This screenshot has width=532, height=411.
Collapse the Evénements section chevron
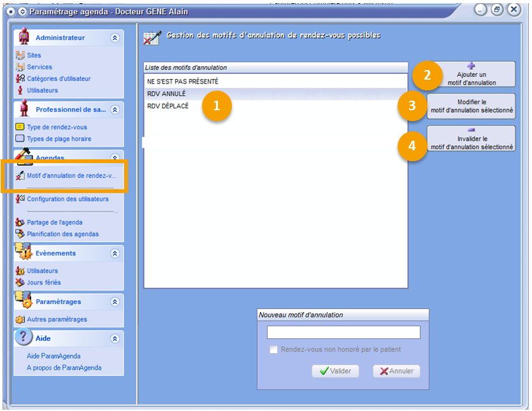115,254
